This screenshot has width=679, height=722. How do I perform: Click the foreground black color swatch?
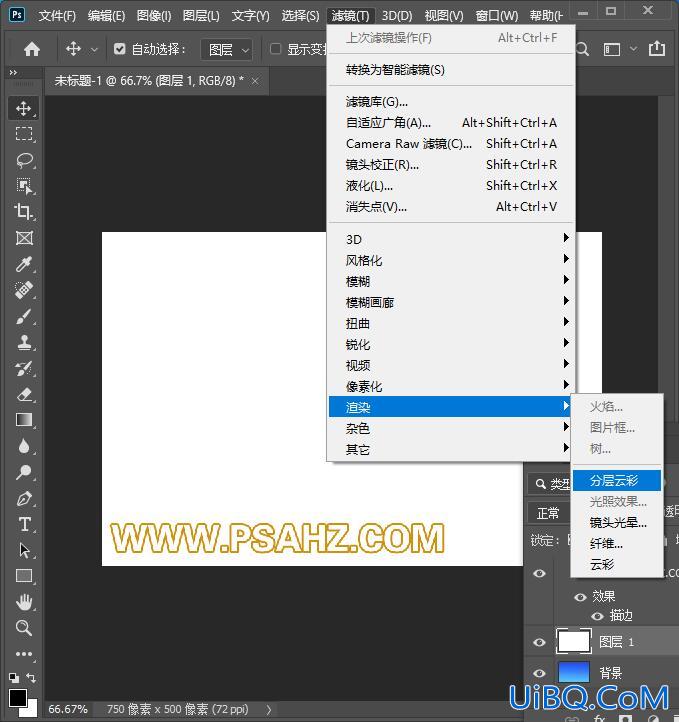(17, 698)
